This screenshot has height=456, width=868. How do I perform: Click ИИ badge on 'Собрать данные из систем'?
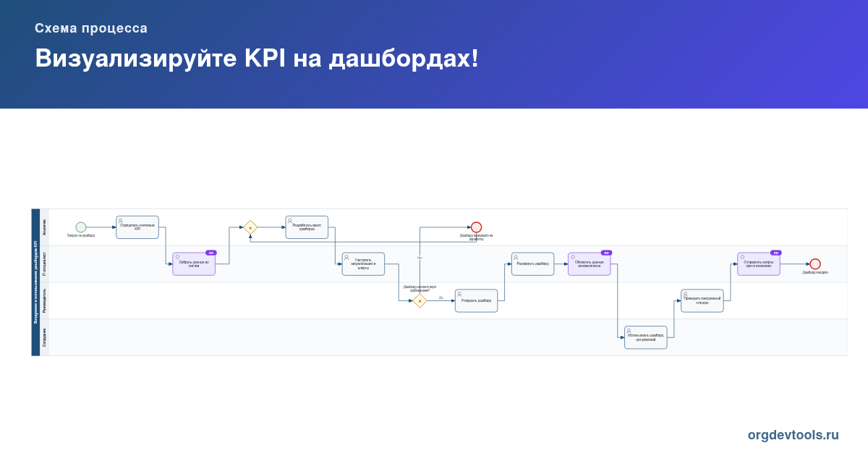pyautogui.click(x=211, y=253)
